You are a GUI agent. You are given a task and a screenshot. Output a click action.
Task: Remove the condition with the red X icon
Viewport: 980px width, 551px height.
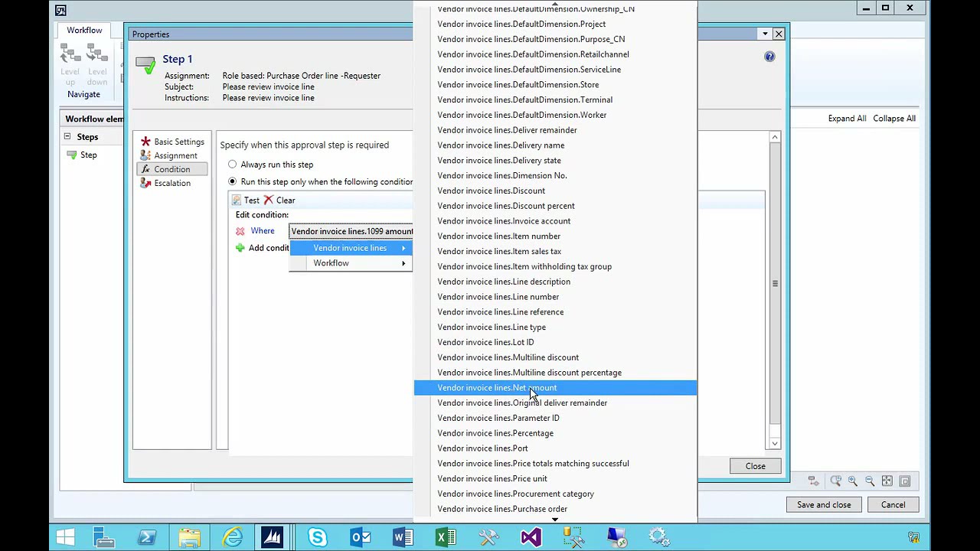(x=240, y=231)
